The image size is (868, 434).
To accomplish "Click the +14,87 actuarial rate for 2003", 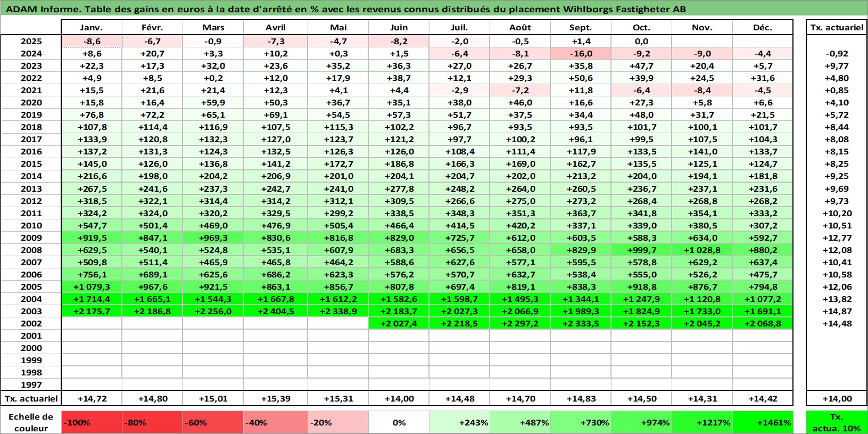I will pyautogui.click(x=837, y=311).
